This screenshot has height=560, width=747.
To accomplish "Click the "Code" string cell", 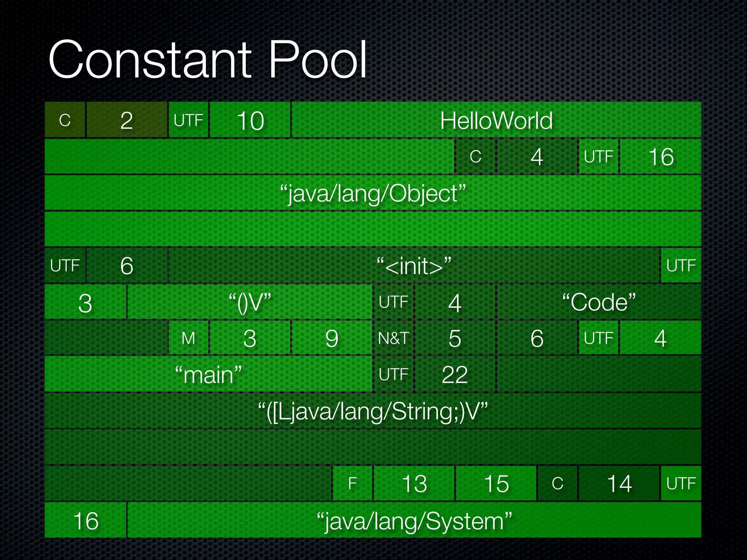I will click(x=599, y=302).
